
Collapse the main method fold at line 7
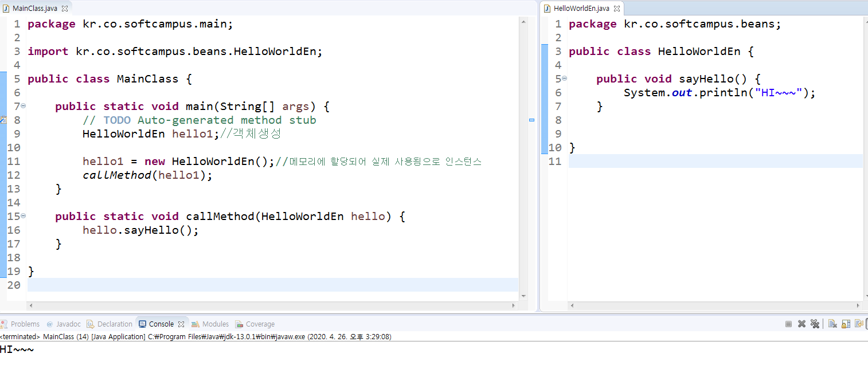(x=24, y=106)
